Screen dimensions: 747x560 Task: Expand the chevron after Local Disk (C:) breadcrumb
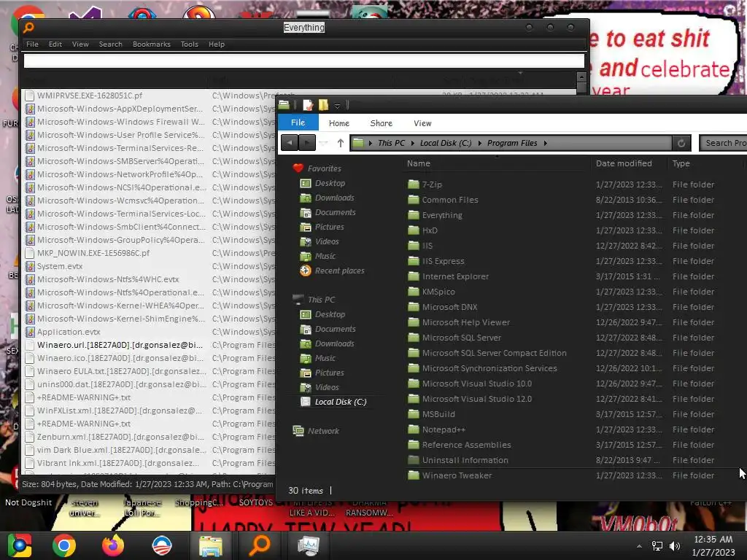click(x=479, y=143)
